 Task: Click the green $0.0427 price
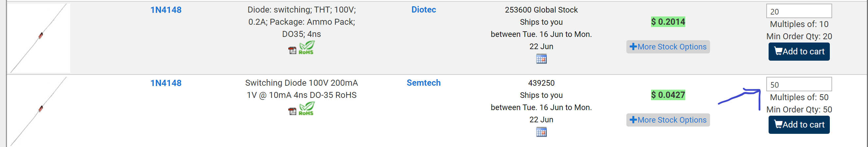pyautogui.click(x=668, y=95)
